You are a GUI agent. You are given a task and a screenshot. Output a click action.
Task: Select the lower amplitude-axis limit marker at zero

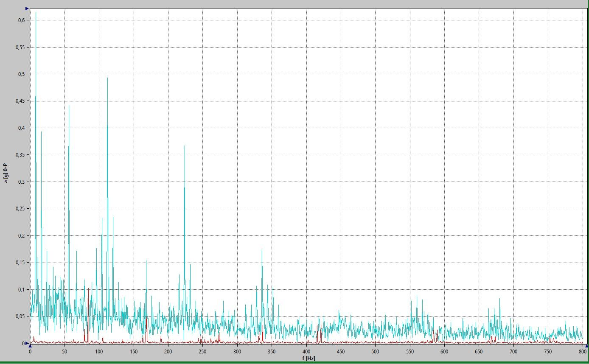point(27,343)
